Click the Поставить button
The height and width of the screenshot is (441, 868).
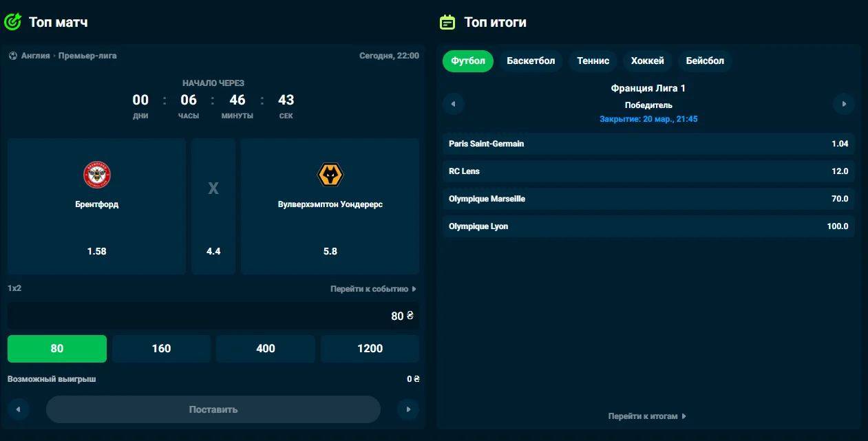(213, 409)
